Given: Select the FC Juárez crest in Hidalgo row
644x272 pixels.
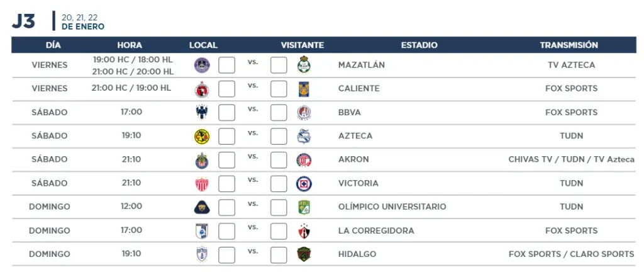Looking at the screenshot, I should click(x=304, y=255).
